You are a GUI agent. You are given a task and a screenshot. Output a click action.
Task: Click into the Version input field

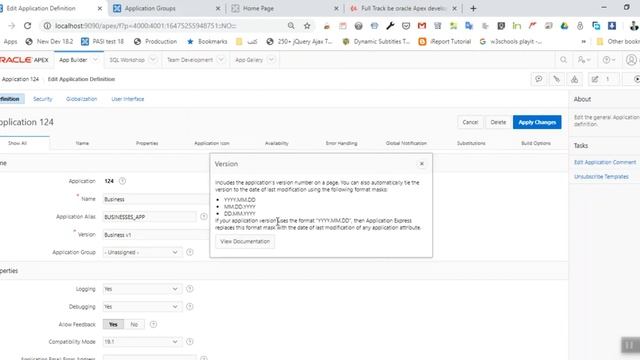click(x=156, y=235)
